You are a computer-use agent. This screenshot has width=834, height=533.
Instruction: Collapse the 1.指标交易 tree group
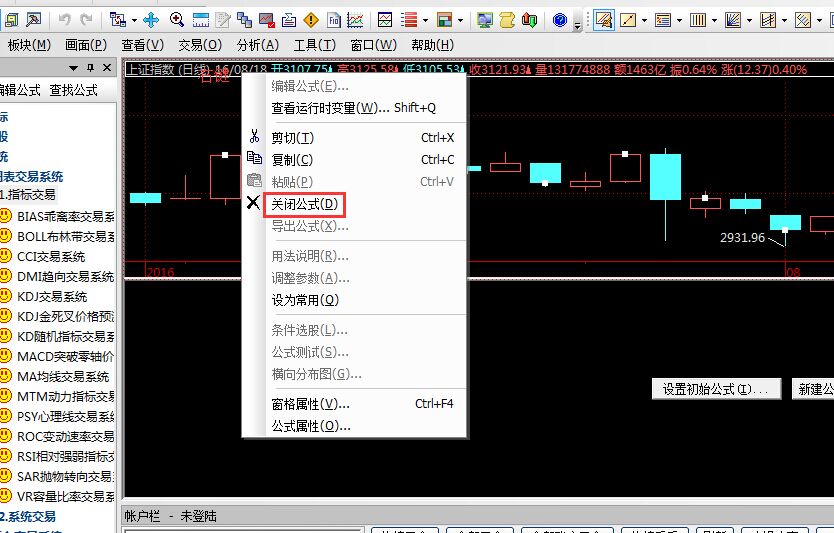point(28,194)
